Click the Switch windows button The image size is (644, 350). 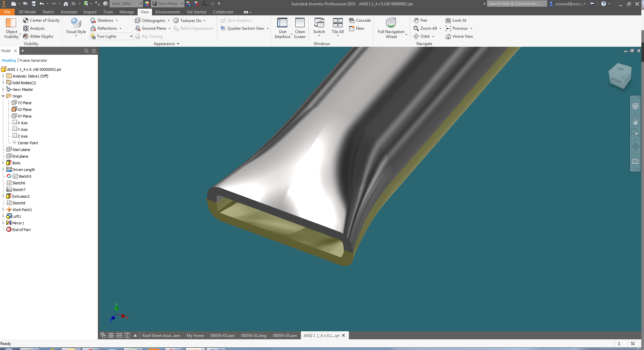(319, 27)
